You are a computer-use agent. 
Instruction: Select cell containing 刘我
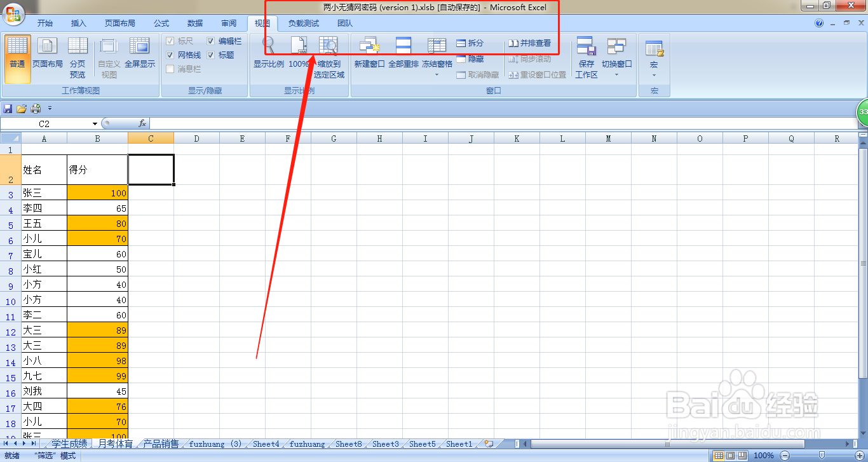tap(44, 391)
